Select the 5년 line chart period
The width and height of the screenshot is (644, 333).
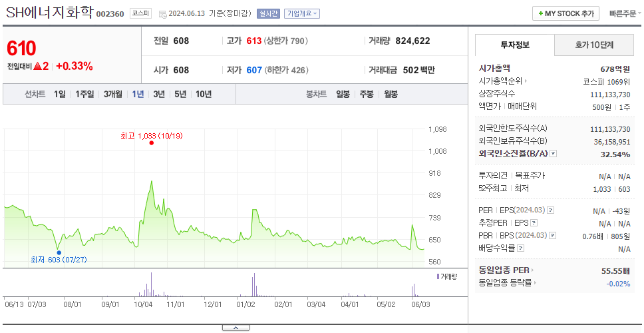tap(180, 94)
